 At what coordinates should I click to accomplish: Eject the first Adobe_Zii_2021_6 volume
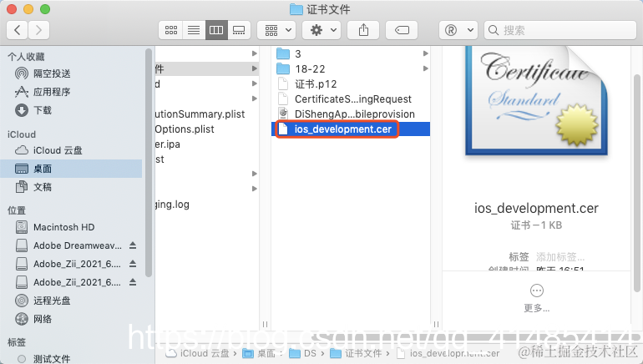[x=133, y=264]
